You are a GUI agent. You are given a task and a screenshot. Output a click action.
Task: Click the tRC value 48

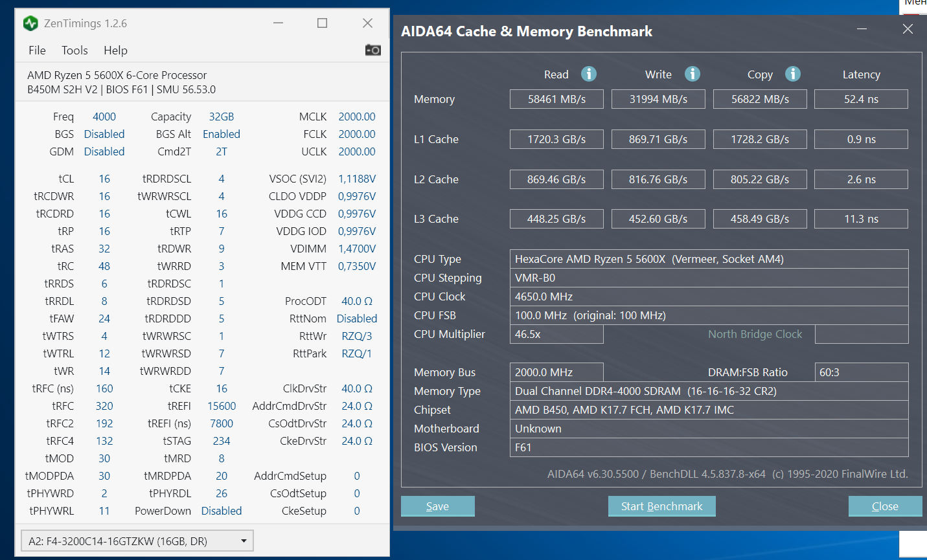[x=104, y=266]
